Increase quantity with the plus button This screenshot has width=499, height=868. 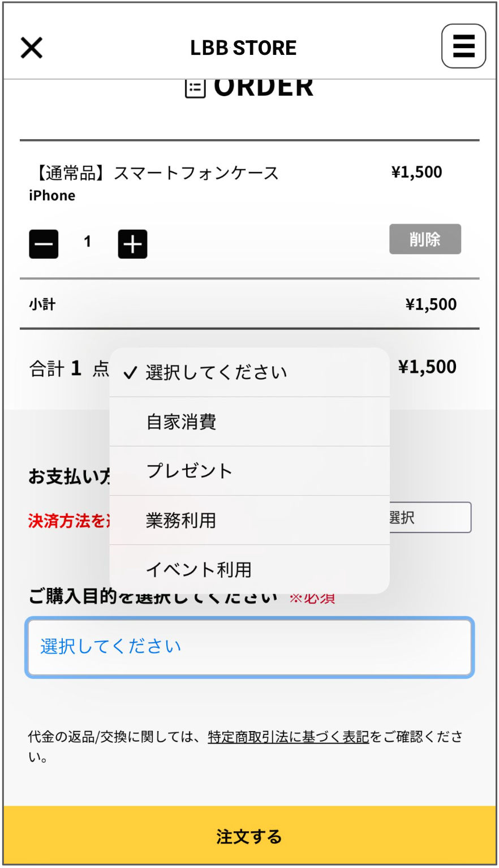pos(132,244)
